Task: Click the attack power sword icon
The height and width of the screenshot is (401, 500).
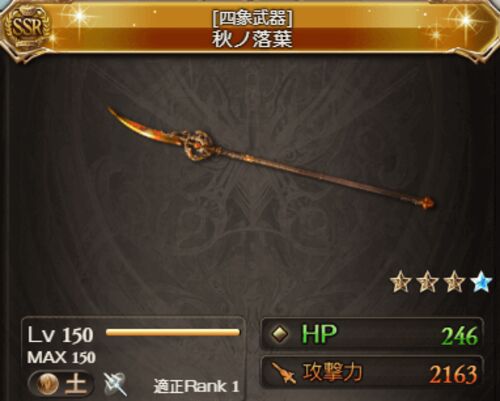Action: point(284,373)
